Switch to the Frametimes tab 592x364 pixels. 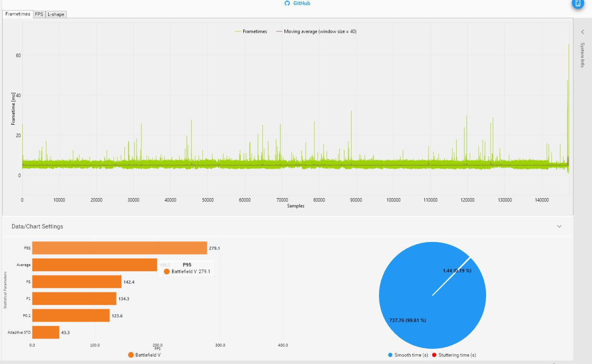pos(18,14)
